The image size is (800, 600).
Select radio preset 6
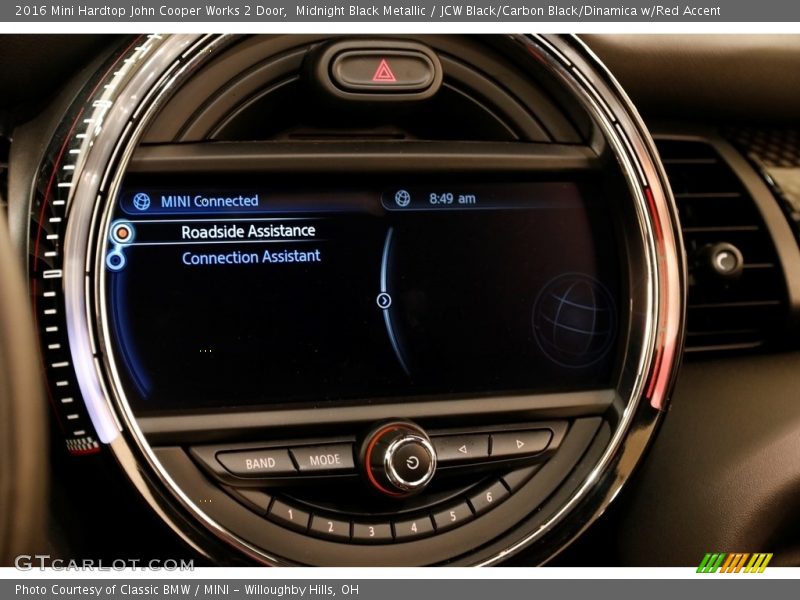[x=489, y=496]
